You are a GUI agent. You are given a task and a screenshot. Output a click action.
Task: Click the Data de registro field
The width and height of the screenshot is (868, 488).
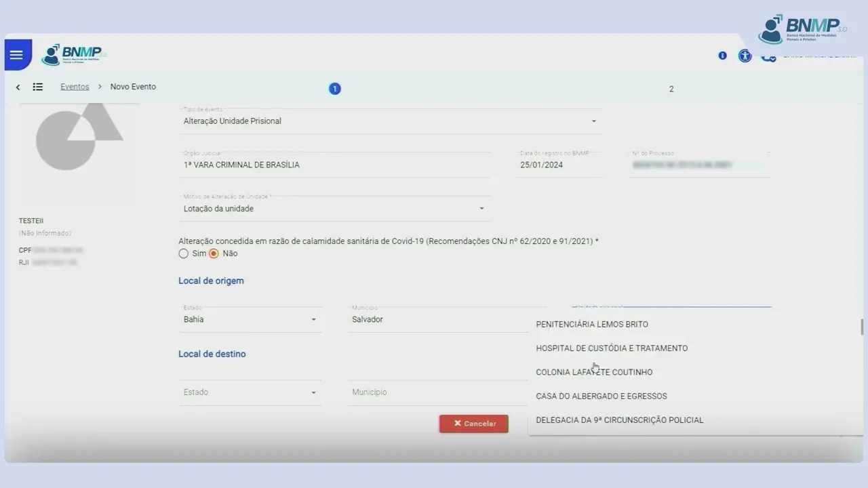click(559, 165)
